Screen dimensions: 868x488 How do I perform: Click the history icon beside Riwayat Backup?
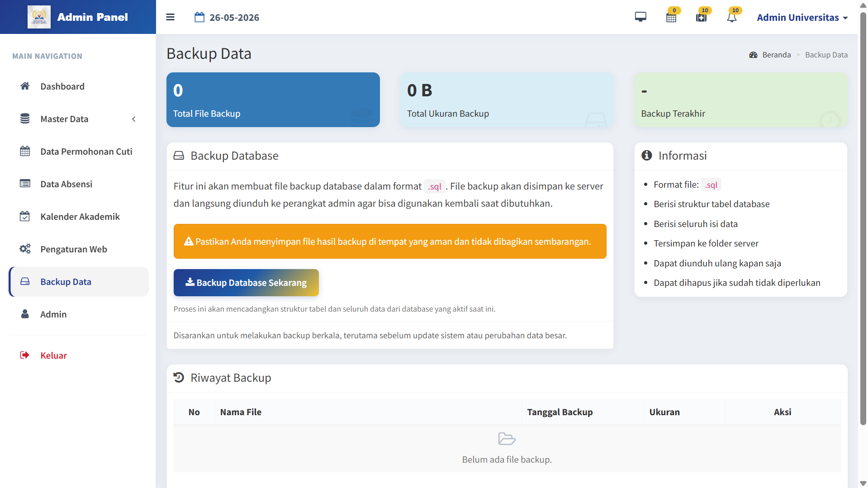(x=179, y=378)
